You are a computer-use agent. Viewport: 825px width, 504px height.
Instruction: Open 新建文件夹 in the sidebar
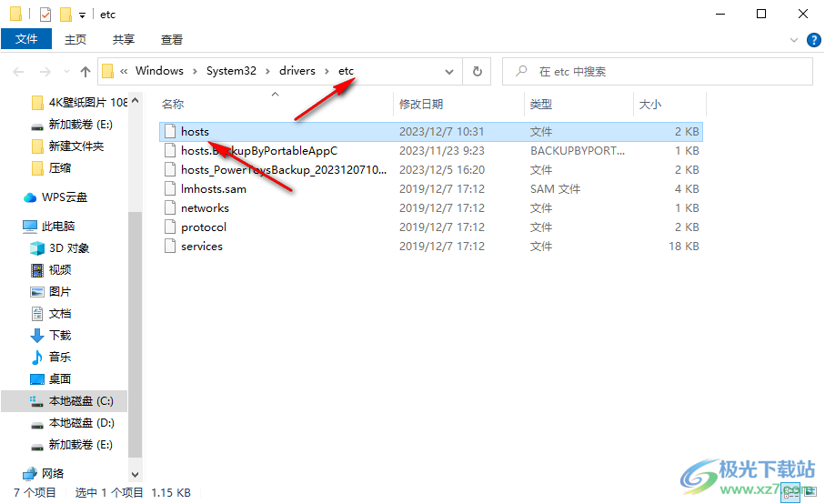[x=68, y=146]
